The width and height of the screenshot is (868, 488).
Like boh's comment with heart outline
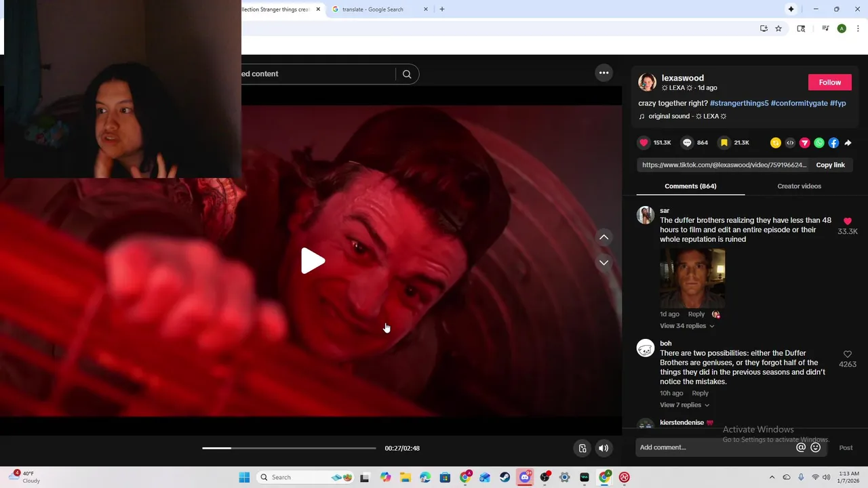coord(848,354)
